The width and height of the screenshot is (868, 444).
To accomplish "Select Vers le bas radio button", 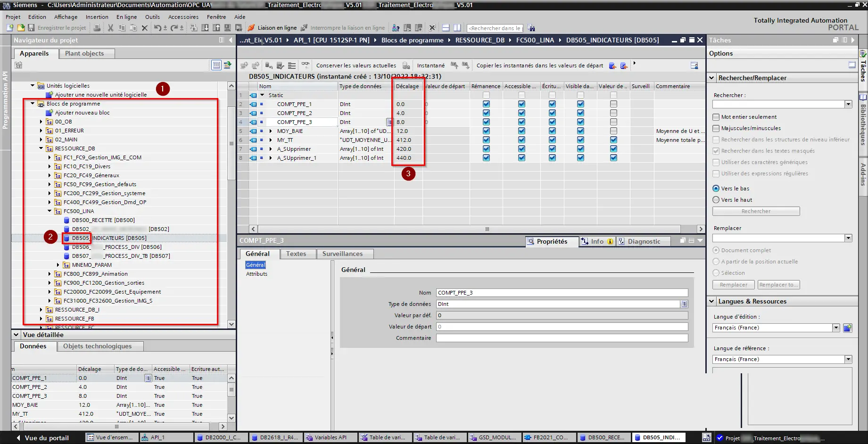I will 716,189.
